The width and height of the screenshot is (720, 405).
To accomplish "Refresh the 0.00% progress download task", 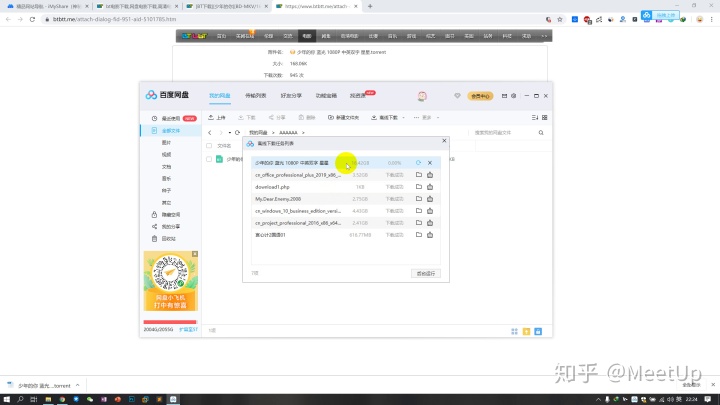I will click(x=418, y=163).
